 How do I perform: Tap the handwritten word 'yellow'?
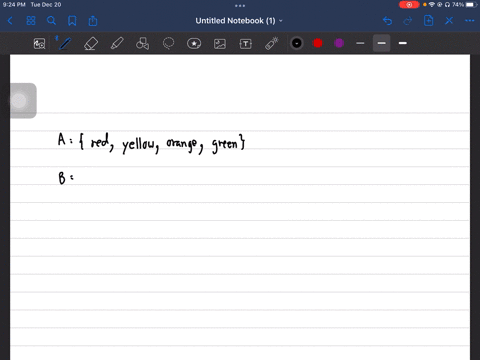pyautogui.click(x=138, y=145)
